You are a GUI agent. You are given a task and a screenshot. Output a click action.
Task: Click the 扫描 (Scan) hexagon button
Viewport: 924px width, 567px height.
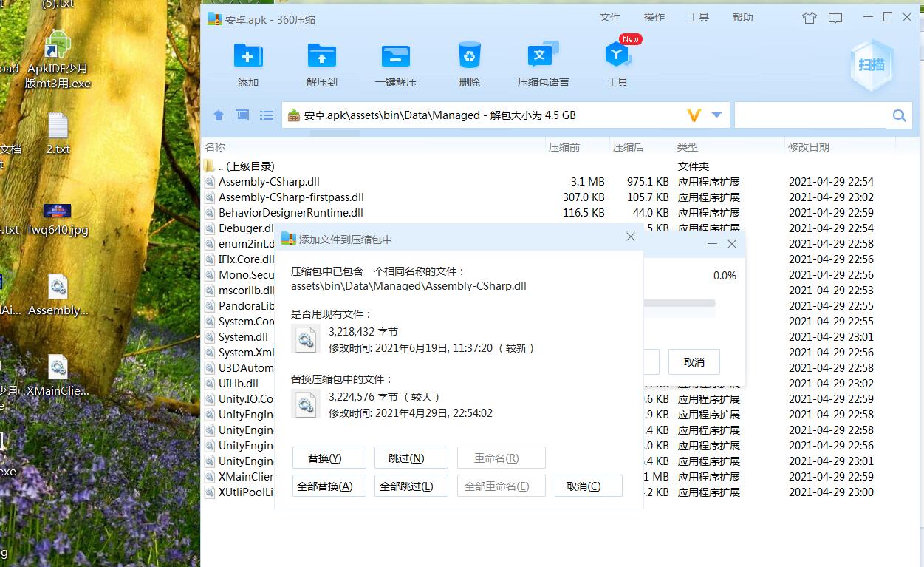tap(872, 65)
